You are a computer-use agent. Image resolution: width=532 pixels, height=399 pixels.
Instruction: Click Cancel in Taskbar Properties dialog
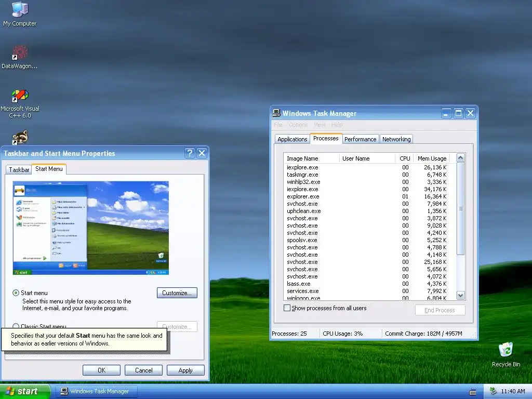click(143, 370)
